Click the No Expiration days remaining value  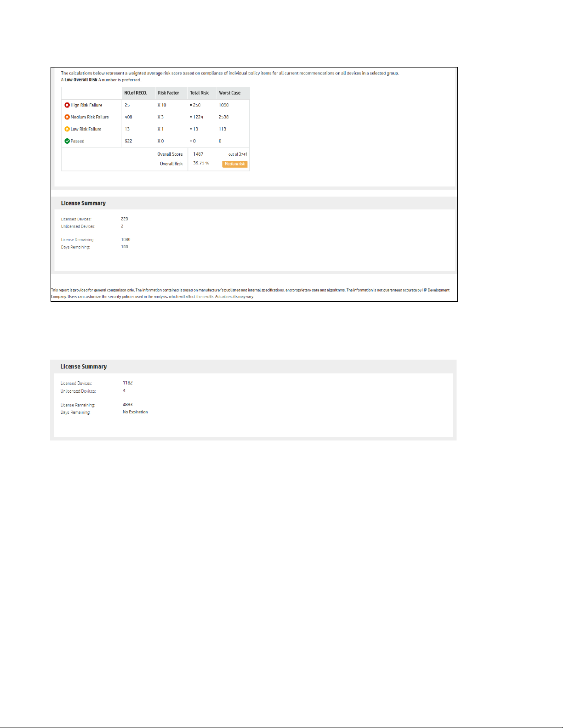click(135, 412)
